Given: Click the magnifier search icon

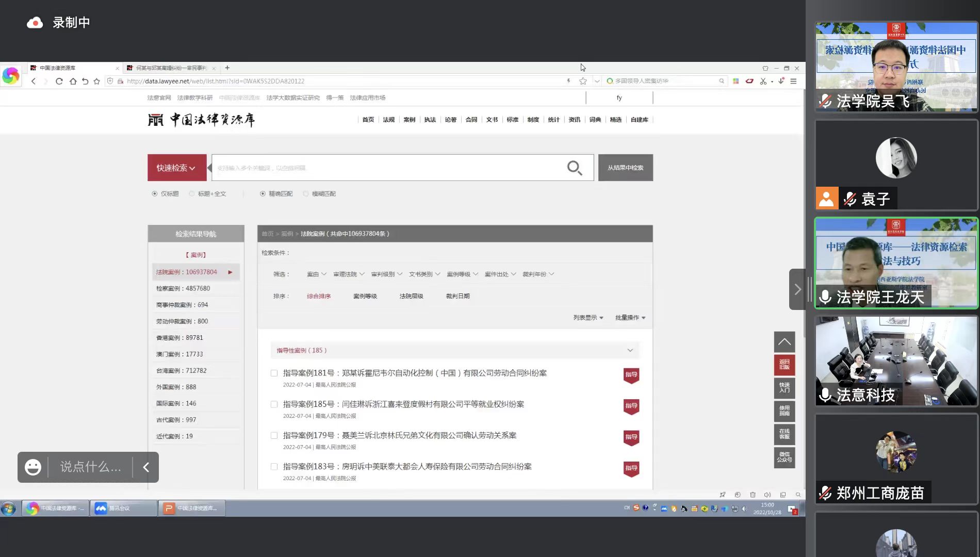Looking at the screenshot, I should [x=574, y=168].
